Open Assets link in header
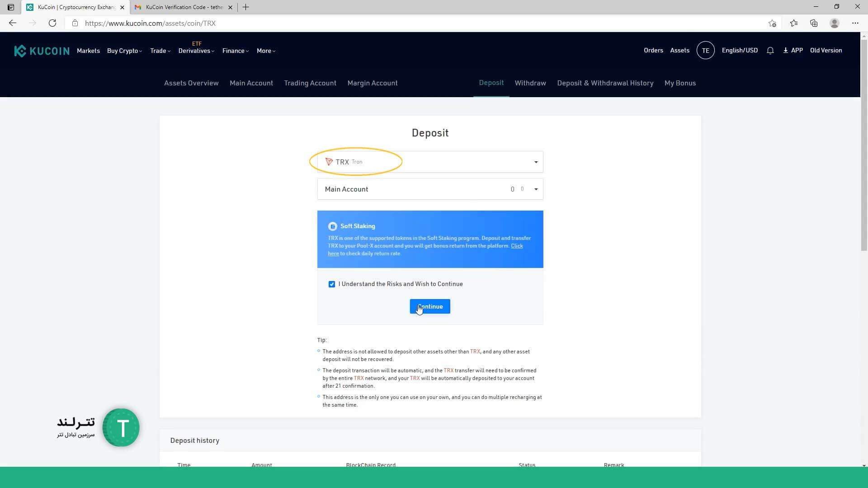 pos(679,51)
